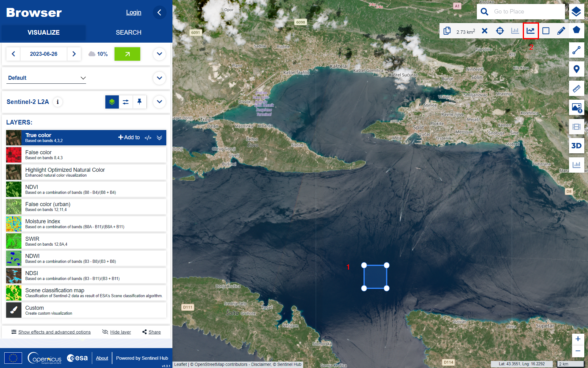This screenshot has width=588, height=368.
Task: Expand True color layer details
Action: tap(159, 138)
